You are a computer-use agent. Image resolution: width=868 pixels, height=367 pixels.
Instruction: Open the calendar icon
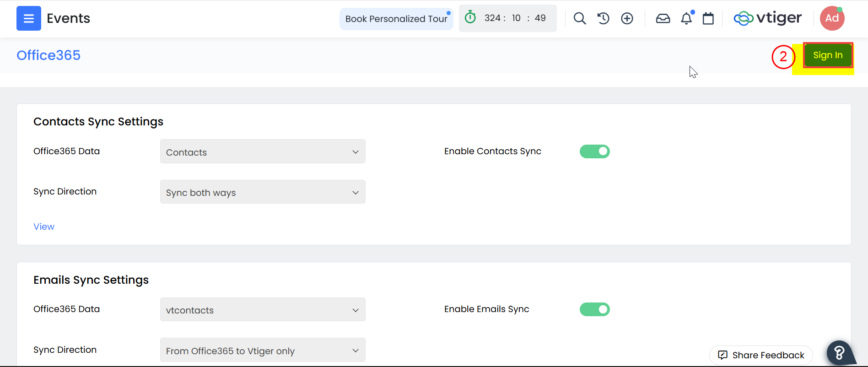click(x=708, y=18)
